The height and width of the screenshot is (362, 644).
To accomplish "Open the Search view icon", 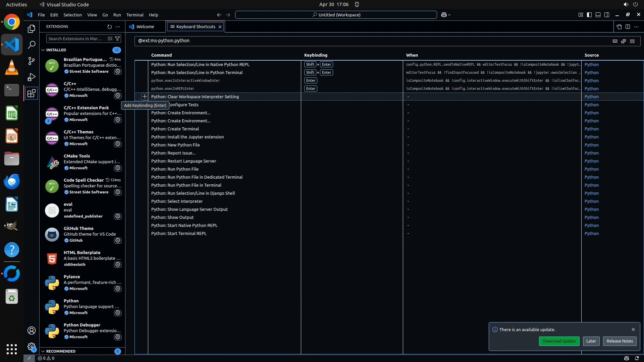I will point(31,45).
